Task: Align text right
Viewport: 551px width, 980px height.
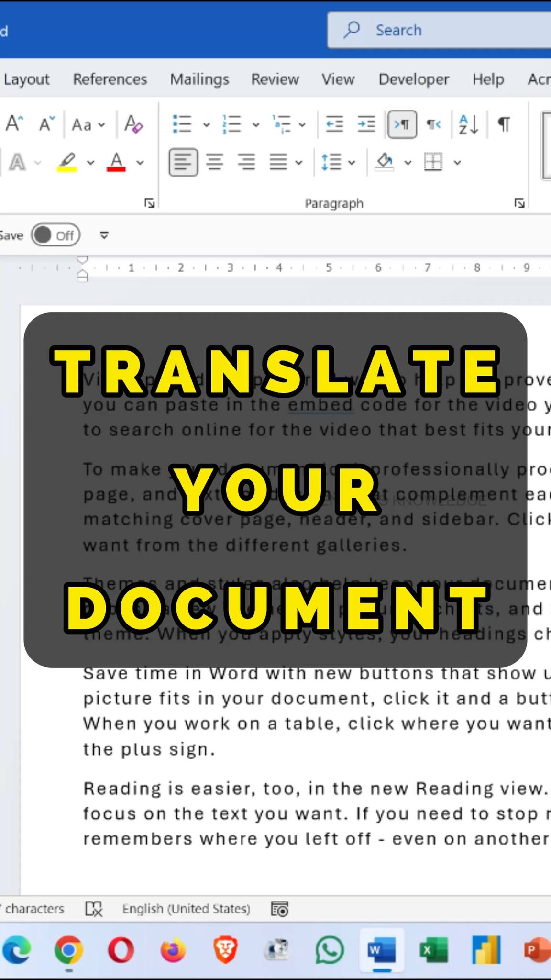Action: point(246,162)
